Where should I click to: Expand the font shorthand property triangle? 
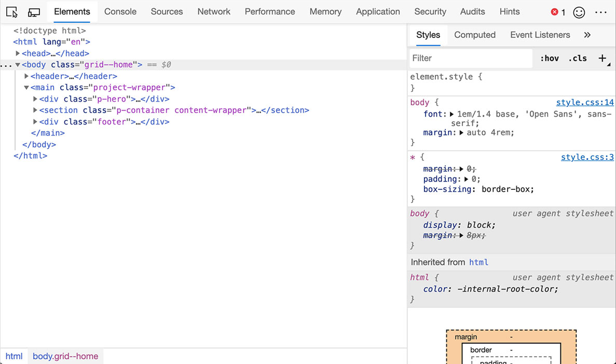coord(452,114)
